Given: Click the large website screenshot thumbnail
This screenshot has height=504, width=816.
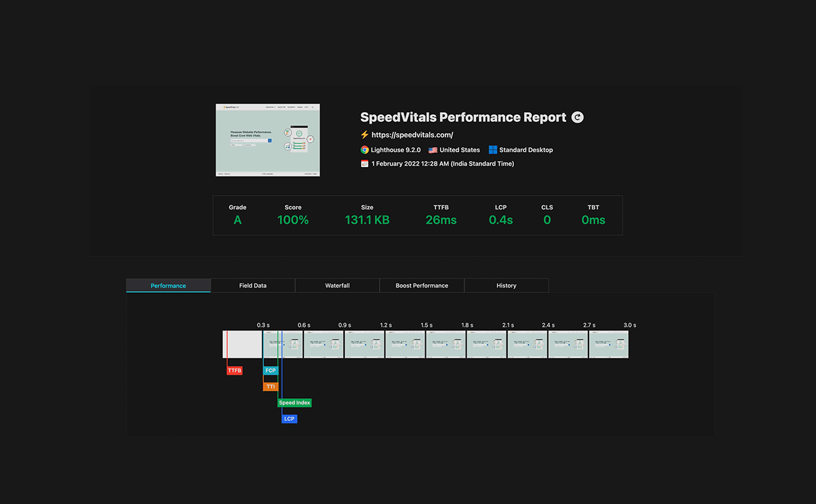Looking at the screenshot, I should [x=268, y=140].
